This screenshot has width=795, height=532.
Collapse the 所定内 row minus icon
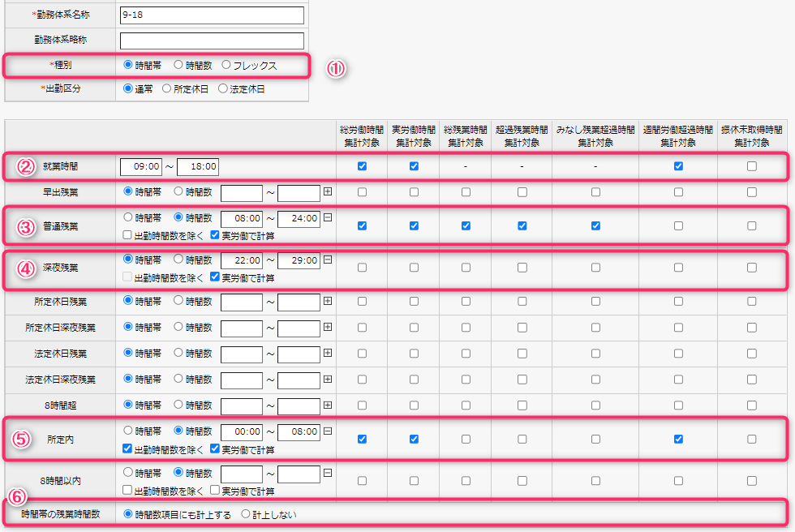tap(328, 431)
